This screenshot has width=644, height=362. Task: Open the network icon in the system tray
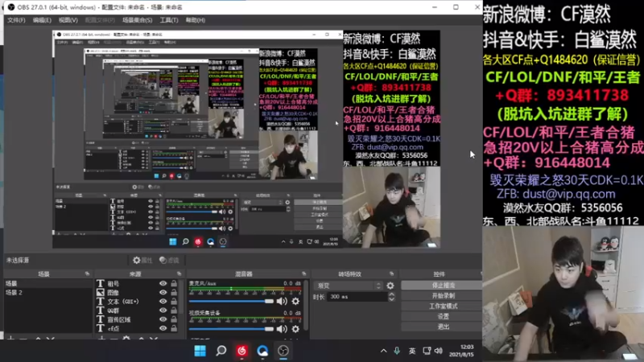(x=427, y=351)
